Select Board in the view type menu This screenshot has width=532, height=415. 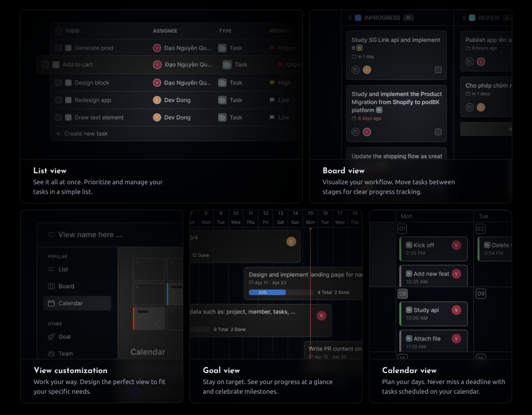77,286
